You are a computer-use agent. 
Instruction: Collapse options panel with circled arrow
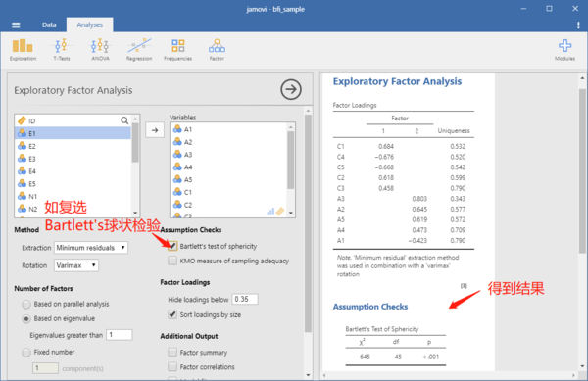coord(291,89)
